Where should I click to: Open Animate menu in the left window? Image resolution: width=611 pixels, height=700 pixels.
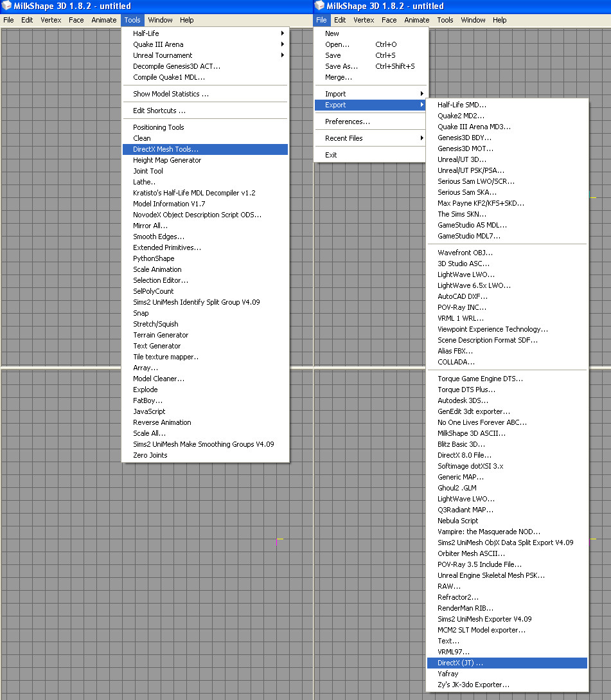(104, 20)
